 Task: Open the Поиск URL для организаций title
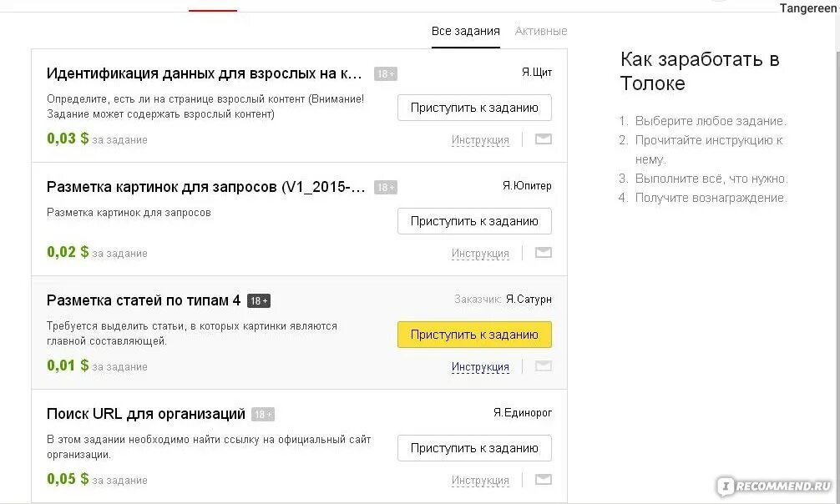(x=146, y=414)
